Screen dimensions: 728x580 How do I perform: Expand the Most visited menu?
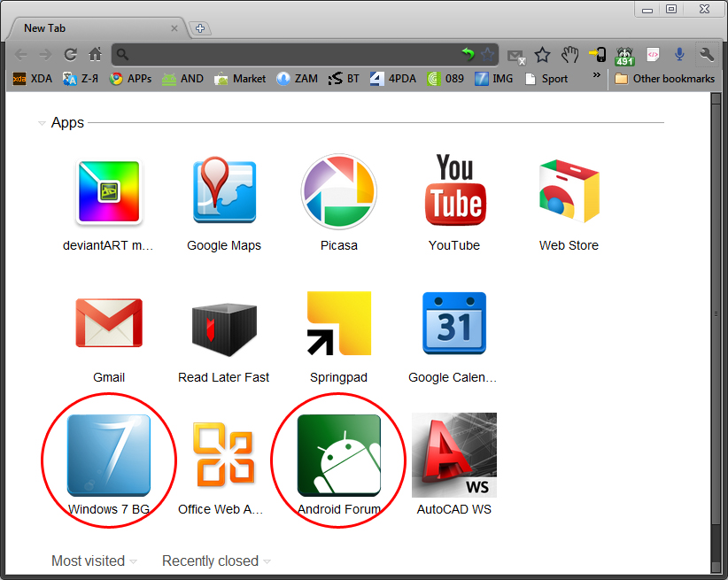[94, 561]
